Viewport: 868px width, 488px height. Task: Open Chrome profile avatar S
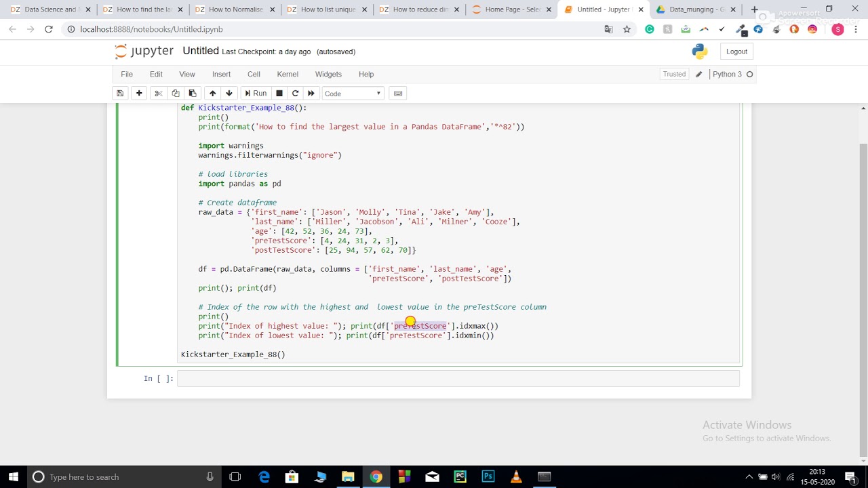click(837, 29)
